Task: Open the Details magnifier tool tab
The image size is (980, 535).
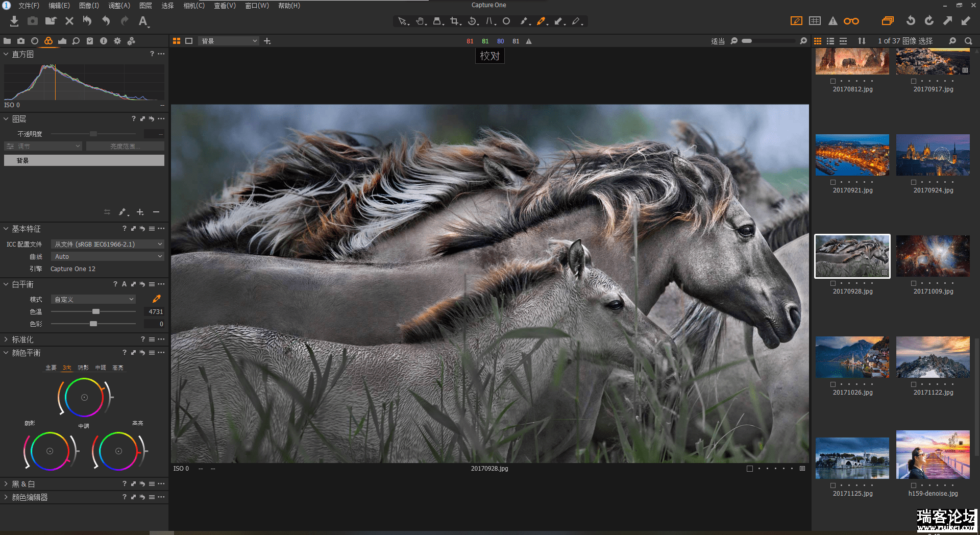Action: point(76,41)
